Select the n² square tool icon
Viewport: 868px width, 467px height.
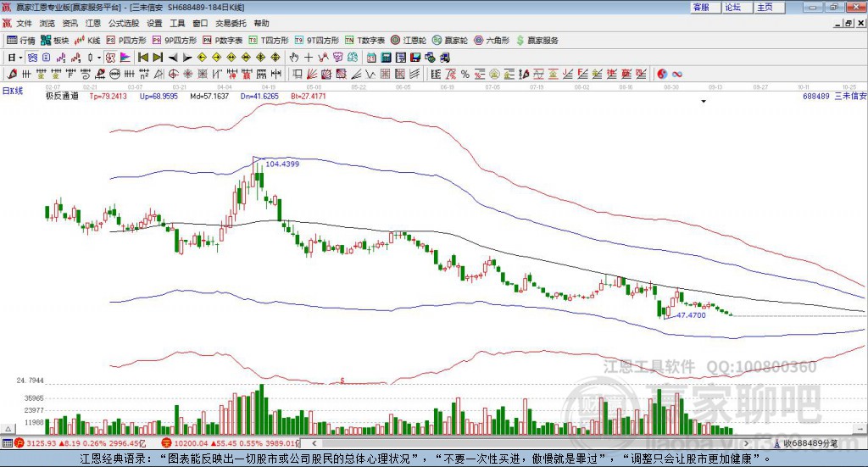(x=144, y=74)
